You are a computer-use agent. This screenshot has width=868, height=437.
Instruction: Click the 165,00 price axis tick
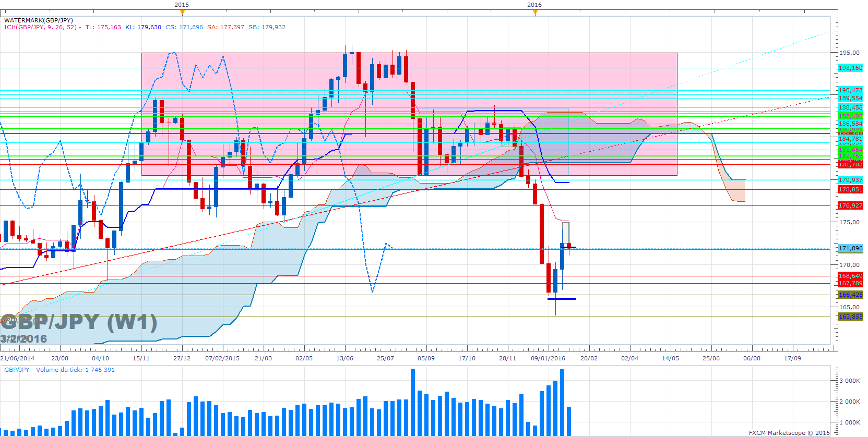pos(850,307)
